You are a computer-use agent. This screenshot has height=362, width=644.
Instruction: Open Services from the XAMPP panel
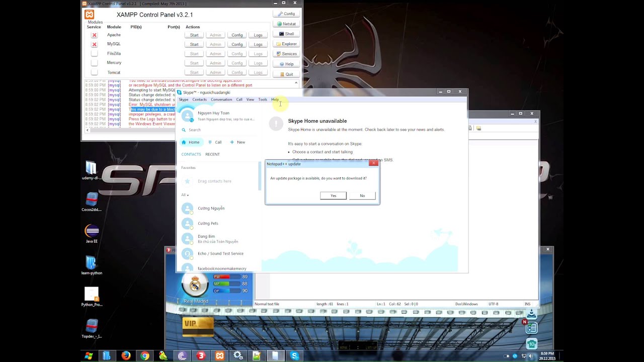click(286, 54)
